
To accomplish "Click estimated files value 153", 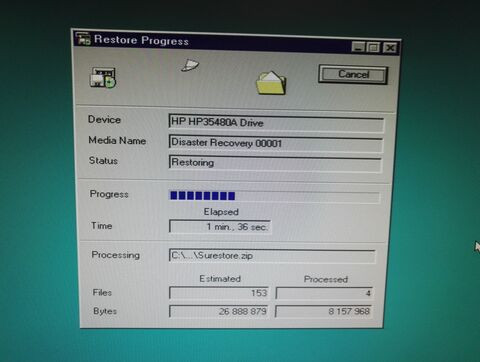I will [x=219, y=293].
